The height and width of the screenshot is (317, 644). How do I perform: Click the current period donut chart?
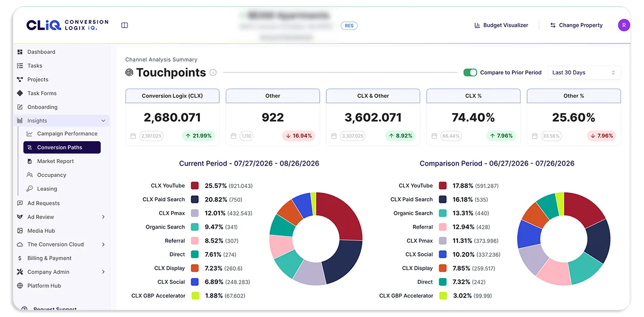[x=316, y=239]
